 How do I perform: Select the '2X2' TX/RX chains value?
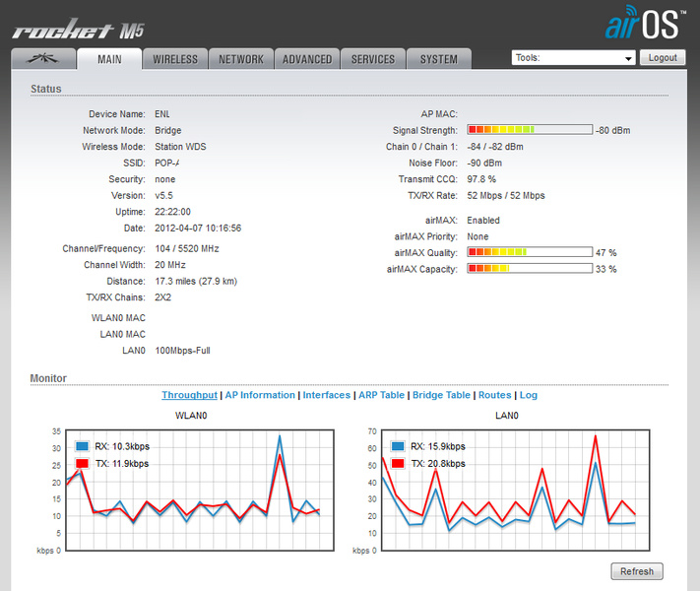click(x=163, y=297)
